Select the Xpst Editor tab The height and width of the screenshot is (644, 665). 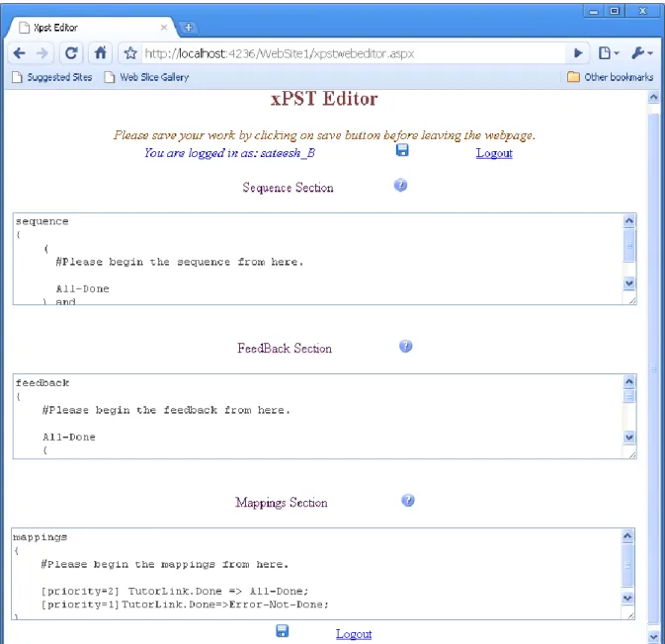pyautogui.click(x=90, y=28)
